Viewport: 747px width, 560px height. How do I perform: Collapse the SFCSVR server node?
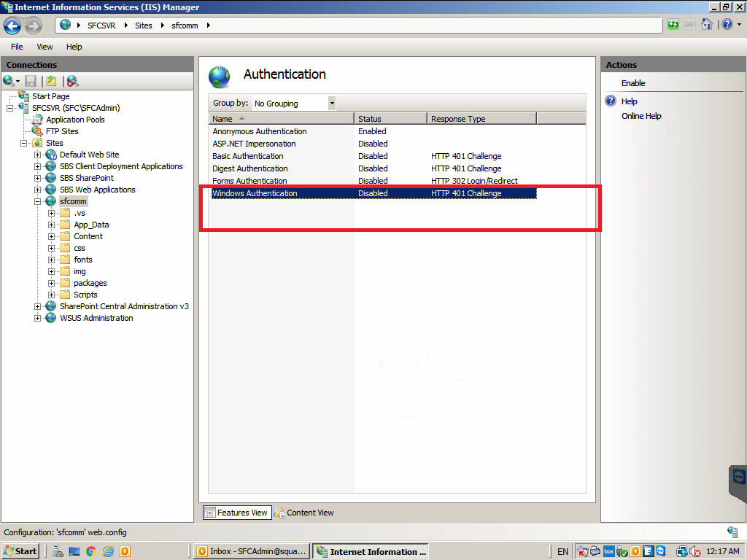(9, 108)
